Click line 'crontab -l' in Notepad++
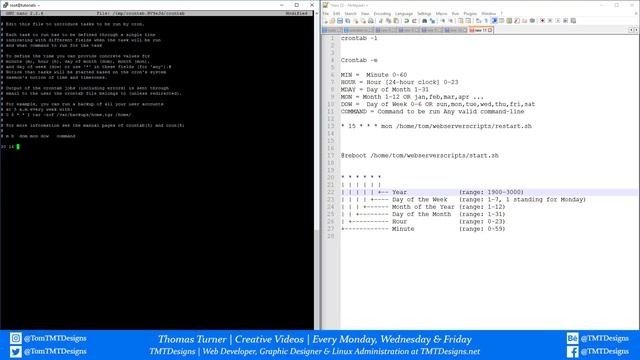 coord(359,38)
